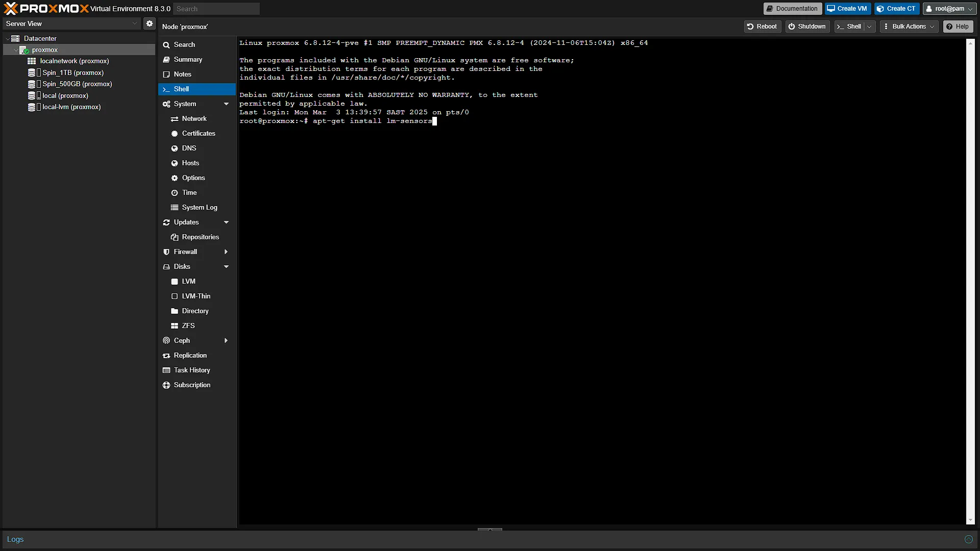The image size is (980, 551).
Task: Click the Reboot button
Action: pos(762,27)
